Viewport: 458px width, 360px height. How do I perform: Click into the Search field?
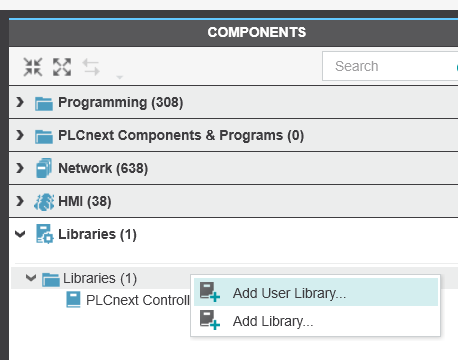[390, 66]
